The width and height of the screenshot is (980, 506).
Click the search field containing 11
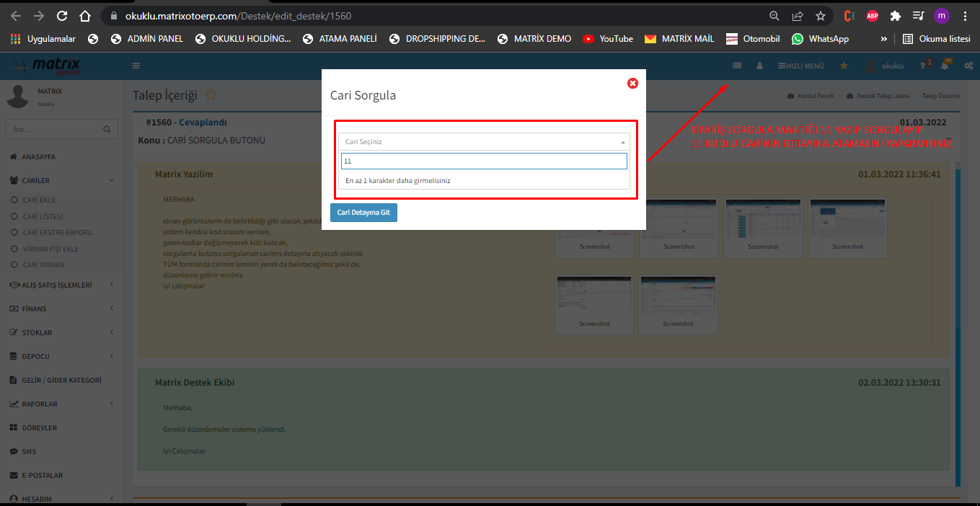point(484,161)
